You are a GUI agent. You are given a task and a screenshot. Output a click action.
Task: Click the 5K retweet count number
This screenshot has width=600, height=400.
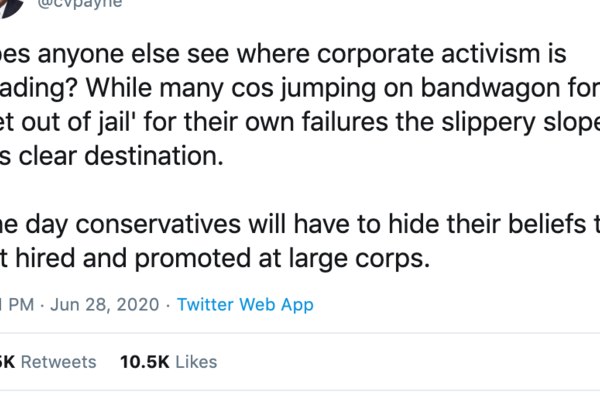(8, 362)
